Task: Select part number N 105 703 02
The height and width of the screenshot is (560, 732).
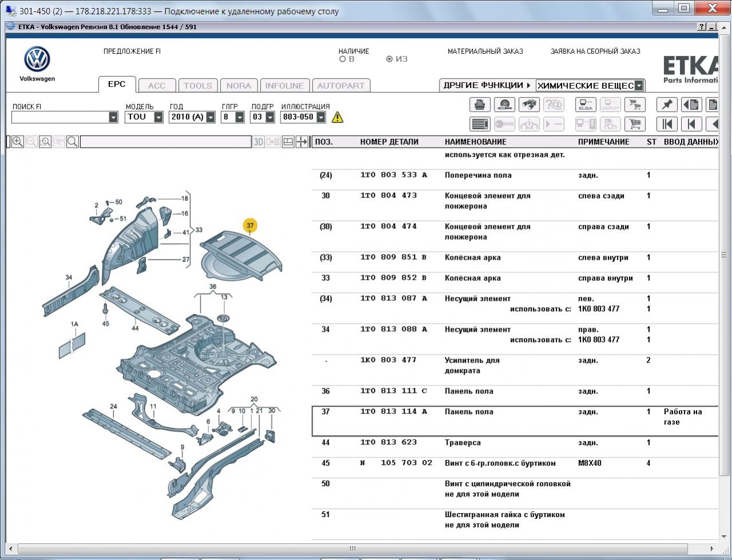Action: (x=396, y=463)
